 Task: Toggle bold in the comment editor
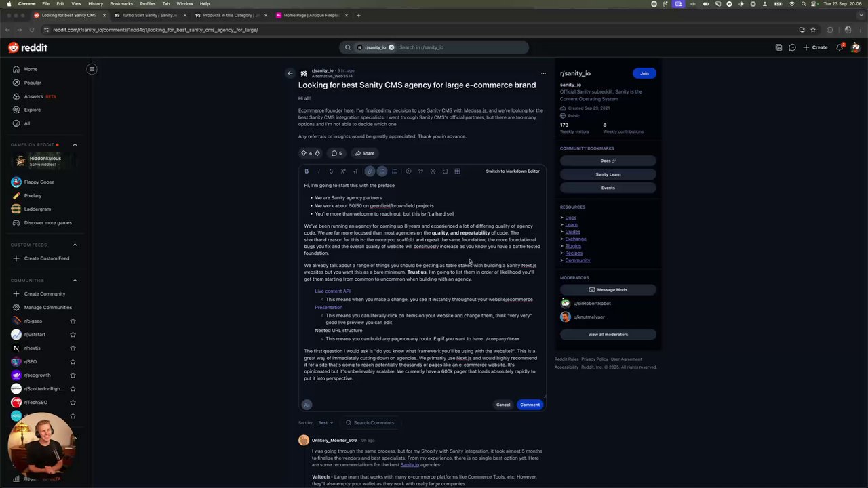pos(307,171)
